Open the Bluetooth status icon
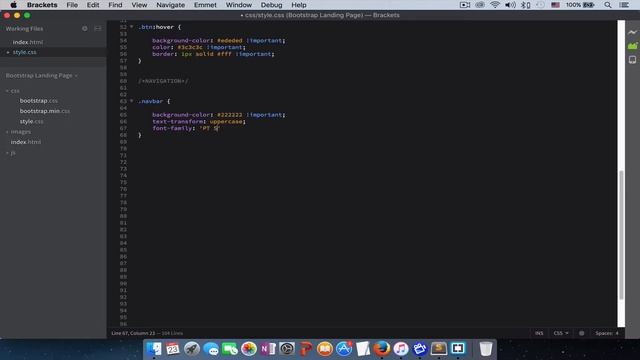 pyautogui.click(x=526, y=5)
